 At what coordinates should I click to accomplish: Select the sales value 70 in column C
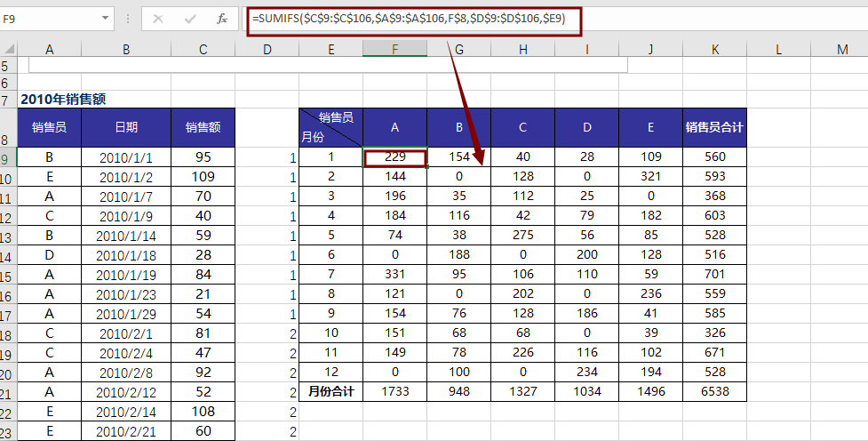203,196
